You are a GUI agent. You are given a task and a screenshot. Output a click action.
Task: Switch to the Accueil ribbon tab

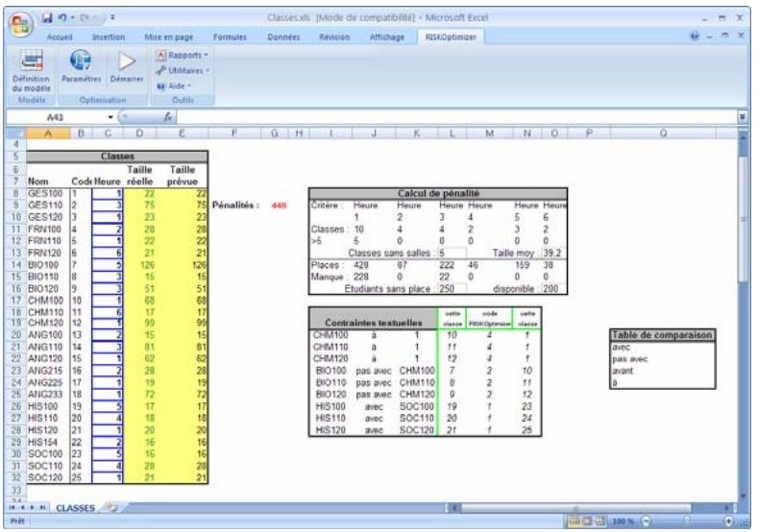click(x=60, y=37)
